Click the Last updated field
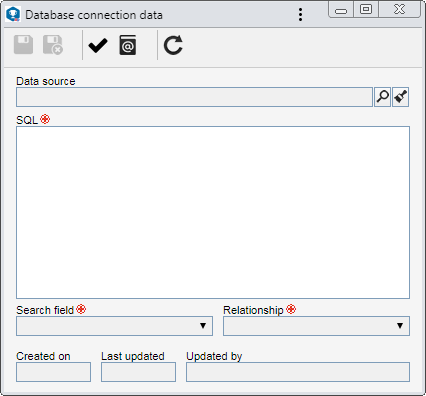The width and height of the screenshot is (426, 396). (x=138, y=372)
